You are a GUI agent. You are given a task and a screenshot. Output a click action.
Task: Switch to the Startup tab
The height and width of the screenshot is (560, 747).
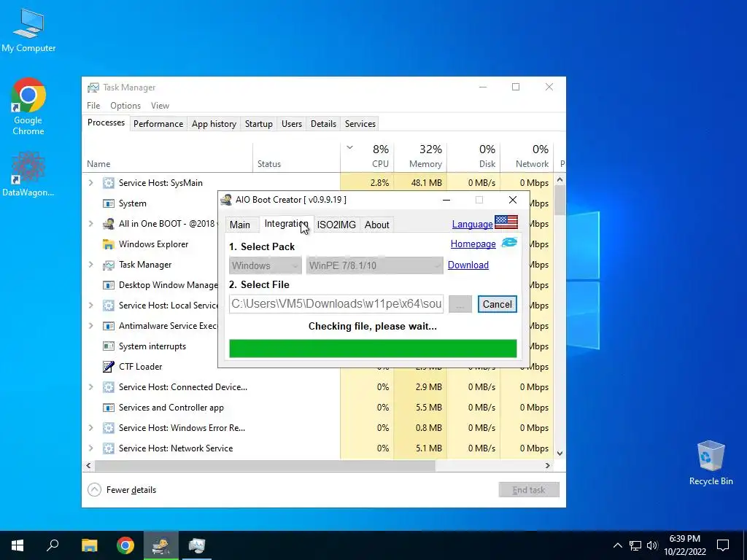259,124
